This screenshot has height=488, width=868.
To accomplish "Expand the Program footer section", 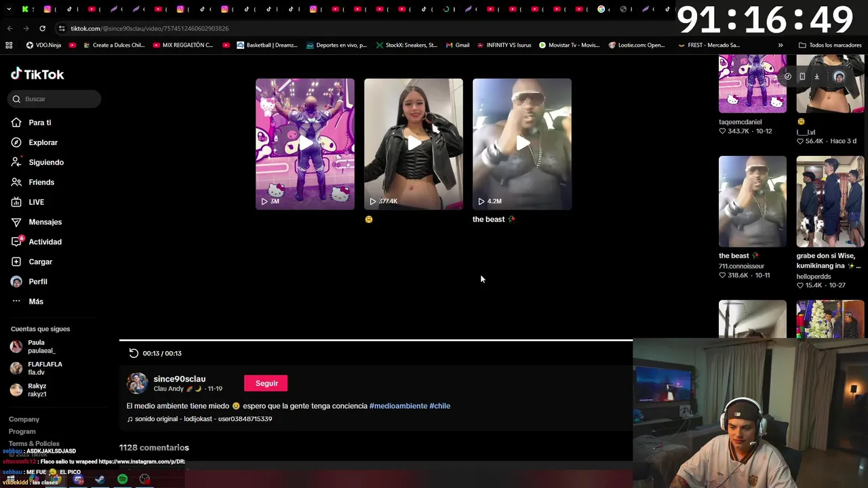I will (x=22, y=432).
